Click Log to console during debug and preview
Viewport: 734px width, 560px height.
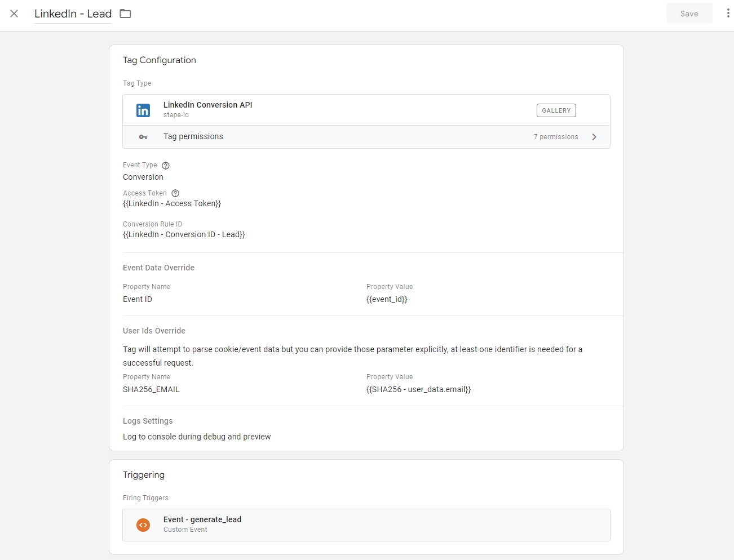pos(197,437)
